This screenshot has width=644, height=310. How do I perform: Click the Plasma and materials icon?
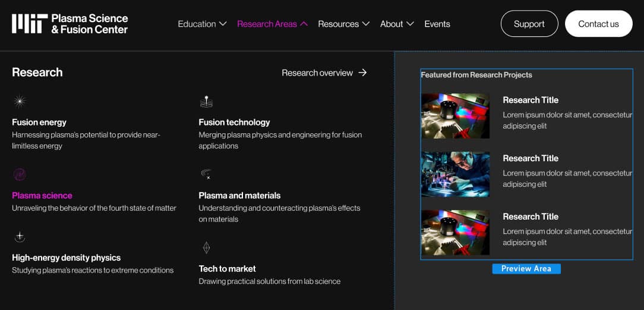206,174
